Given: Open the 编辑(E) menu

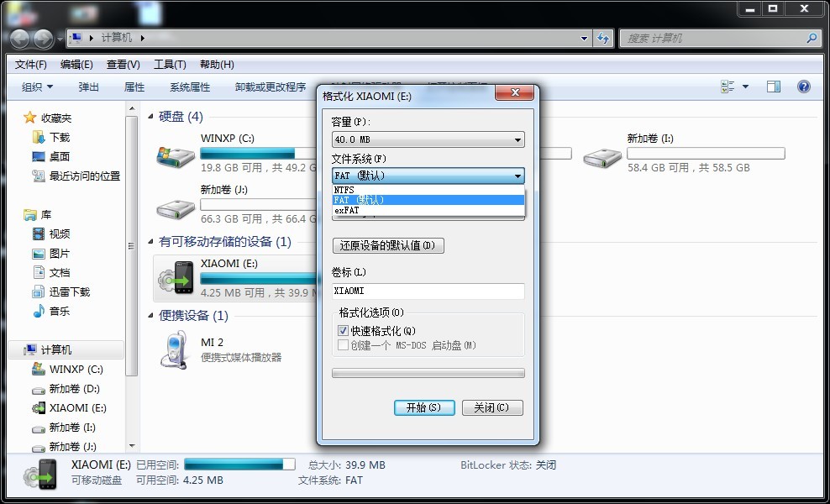Looking at the screenshot, I should (76, 65).
